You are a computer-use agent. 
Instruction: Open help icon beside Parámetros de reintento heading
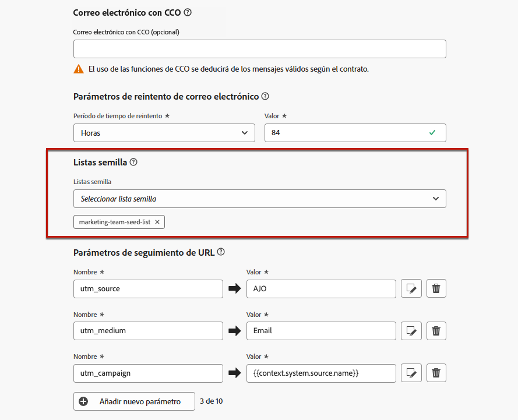pos(265,96)
